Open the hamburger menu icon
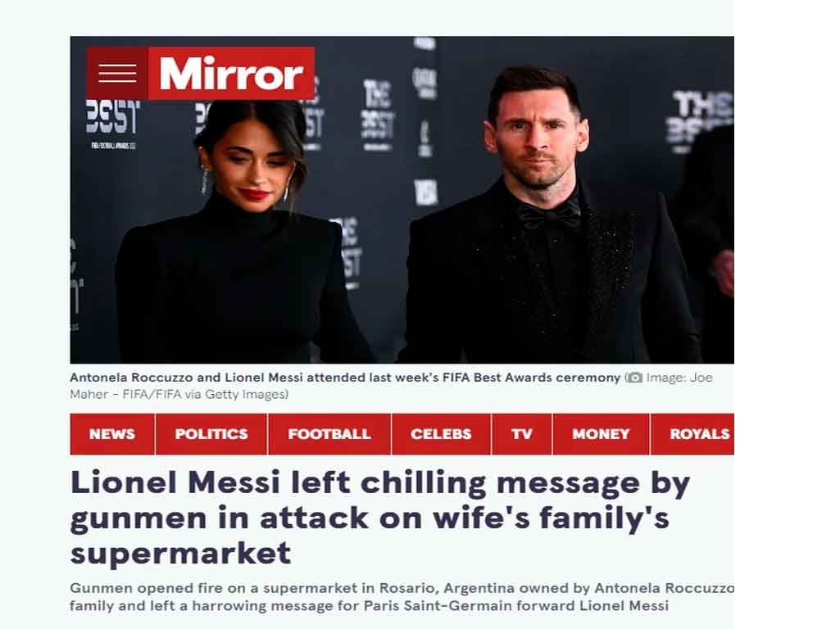 [117, 74]
